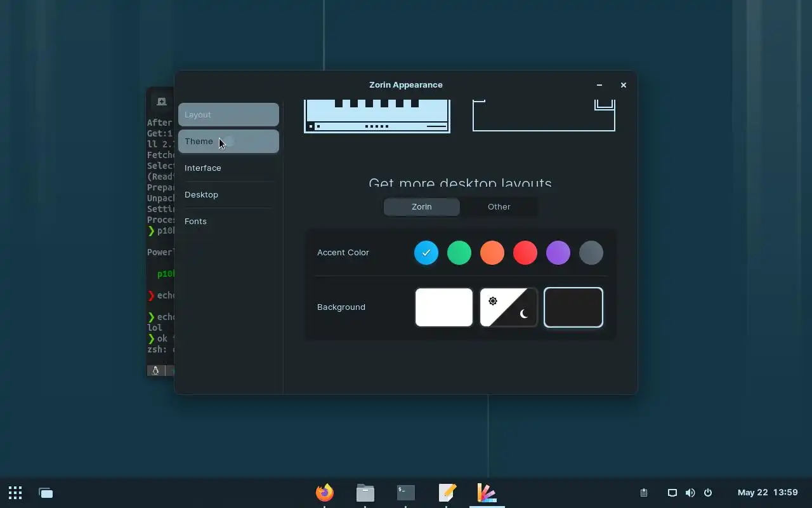812x508 pixels.
Task: Choose the purple accent color
Action: (x=558, y=253)
